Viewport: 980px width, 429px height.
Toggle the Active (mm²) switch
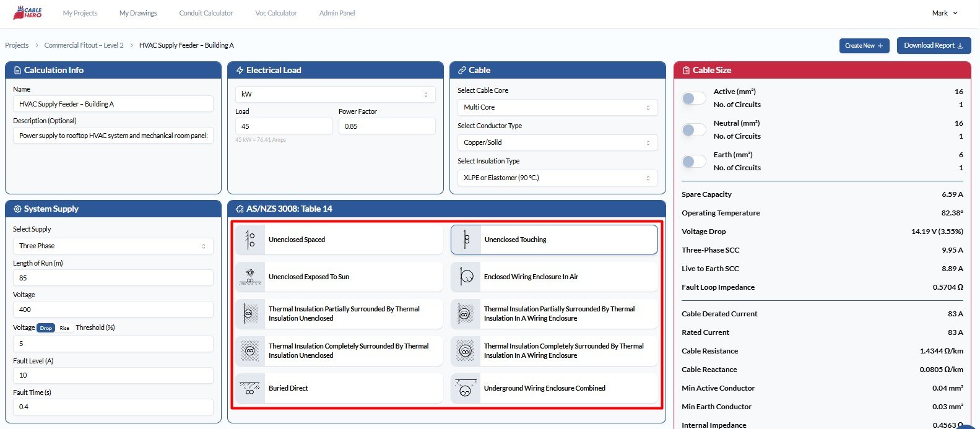[693, 98]
